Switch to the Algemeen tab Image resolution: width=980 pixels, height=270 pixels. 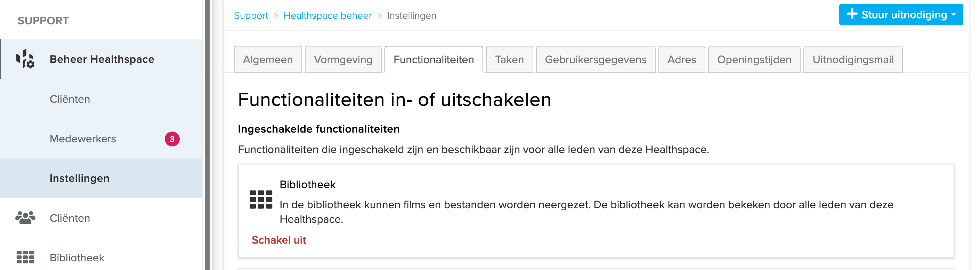(268, 60)
